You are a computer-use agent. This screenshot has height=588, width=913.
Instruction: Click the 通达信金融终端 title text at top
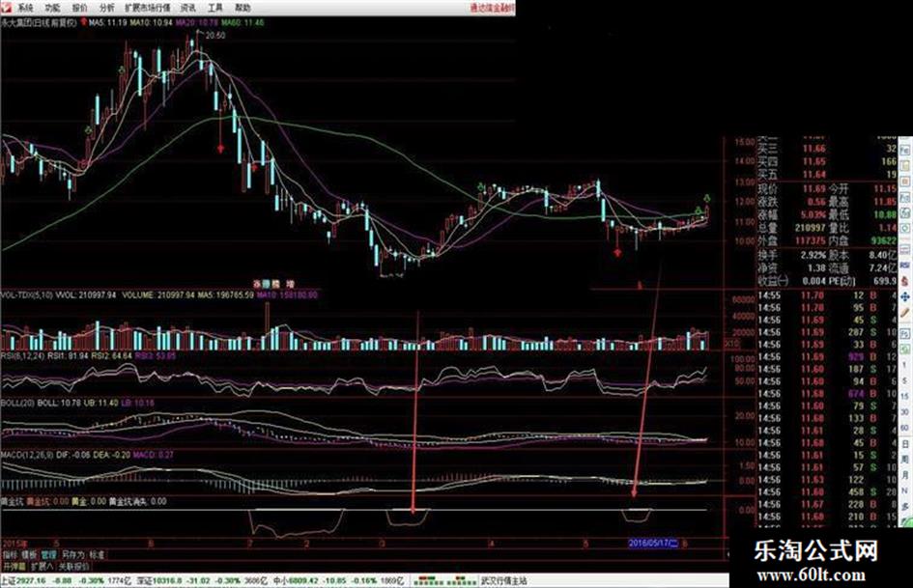point(492,8)
